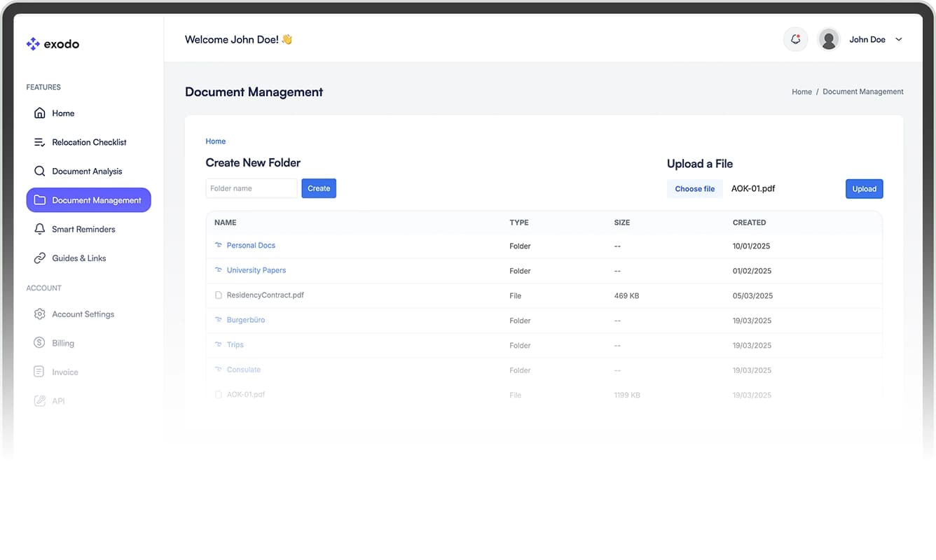Image resolution: width=936 pixels, height=560 pixels.
Task: Open the Personal Docs folder link
Action: click(251, 246)
